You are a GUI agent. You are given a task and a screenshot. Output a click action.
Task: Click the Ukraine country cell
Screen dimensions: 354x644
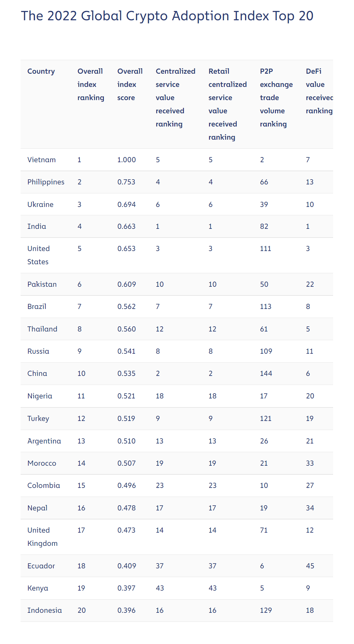(x=40, y=205)
